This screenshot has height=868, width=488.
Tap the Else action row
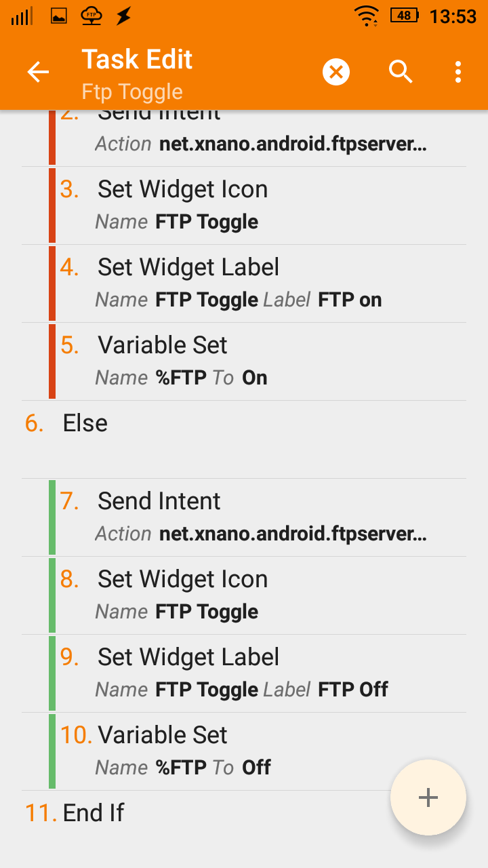(244, 439)
